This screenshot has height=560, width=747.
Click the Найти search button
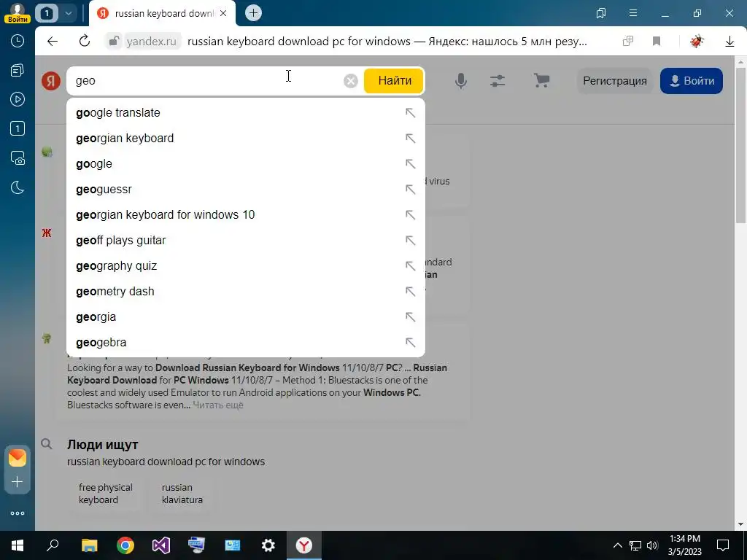click(395, 81)
